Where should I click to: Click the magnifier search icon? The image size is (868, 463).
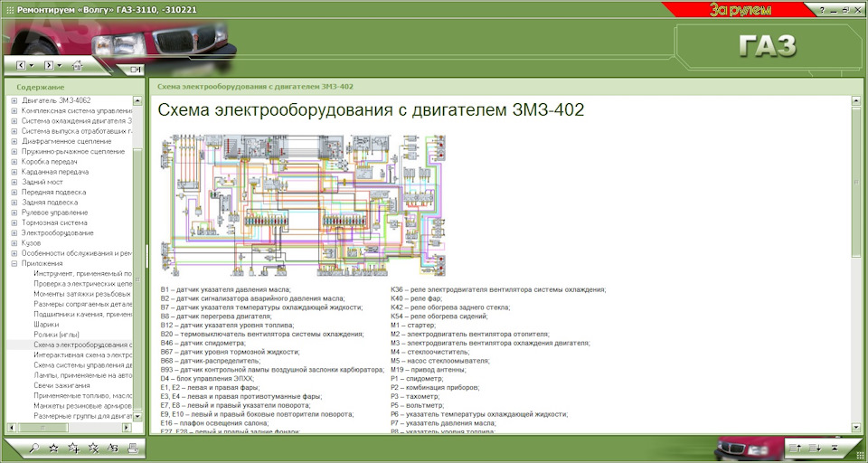34,449
